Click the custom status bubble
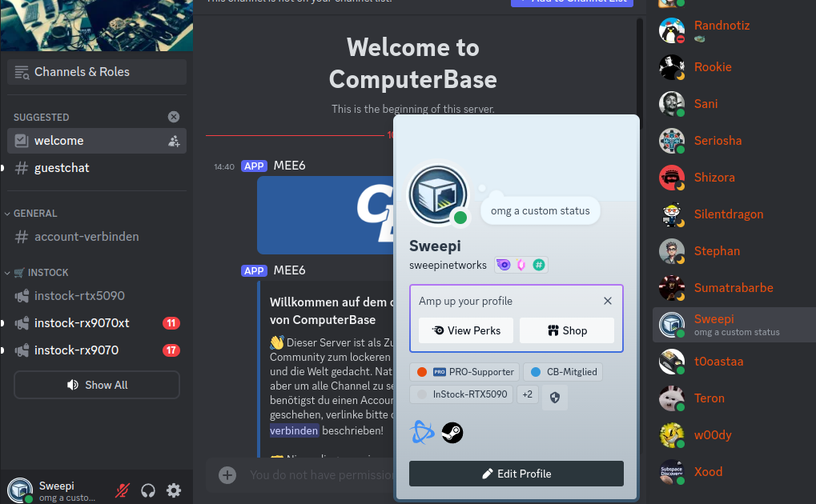 click(541, 210)
